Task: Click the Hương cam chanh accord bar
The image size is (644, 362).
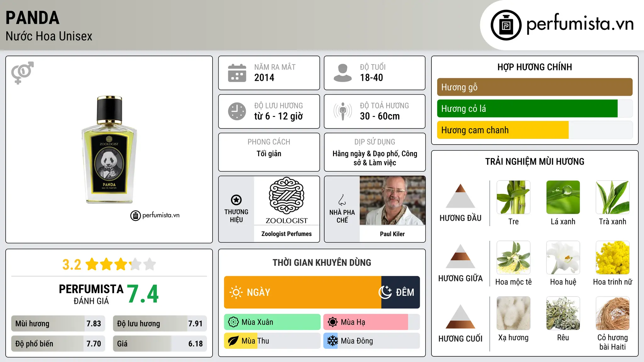Action: pos(535,130)
